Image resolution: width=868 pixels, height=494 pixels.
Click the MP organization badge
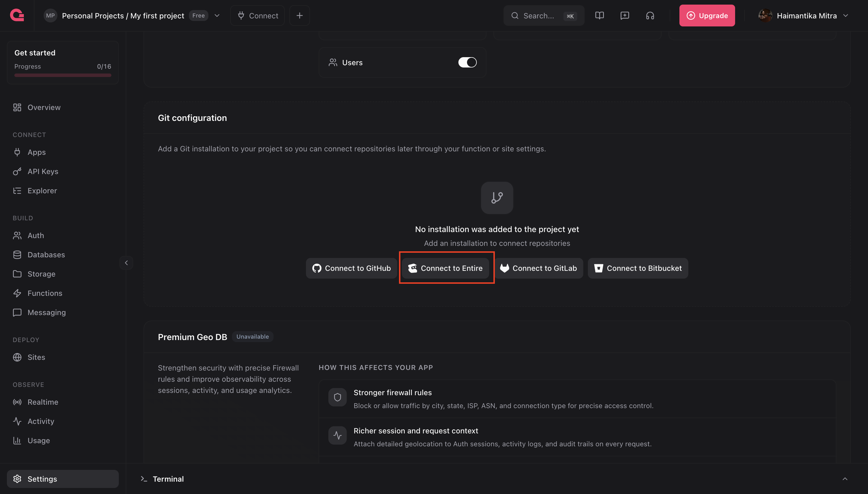click(50, 16)
